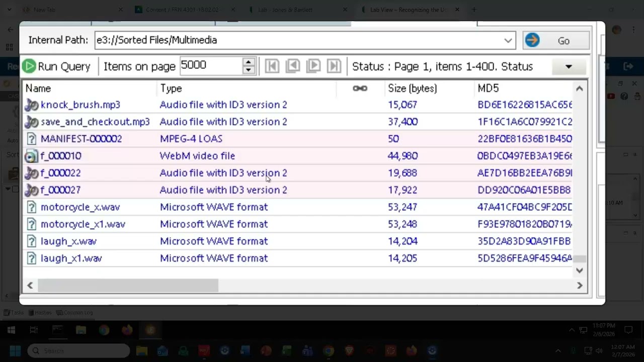Viewport: 644px width, 362px height.
Task: Sort the list by the Type column header
Action: (x=171, y=88)
